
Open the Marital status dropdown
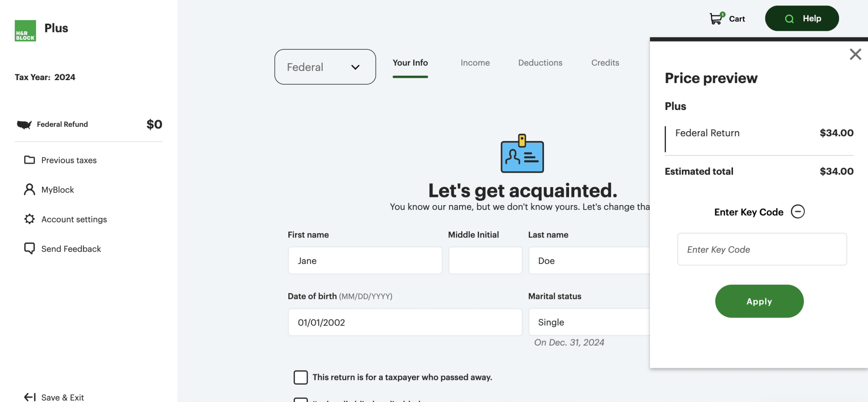(589, 322)
